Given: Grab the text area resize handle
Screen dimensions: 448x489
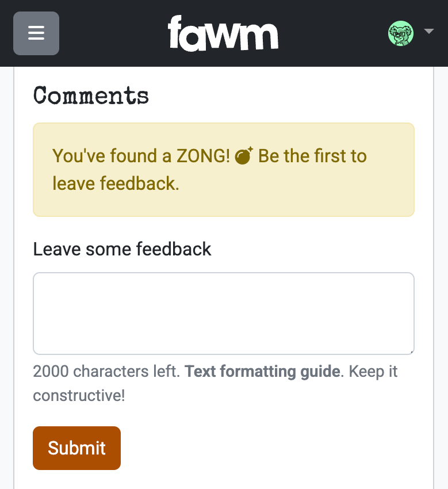Looking at the screenshot, I should click(x=411, y=352).
